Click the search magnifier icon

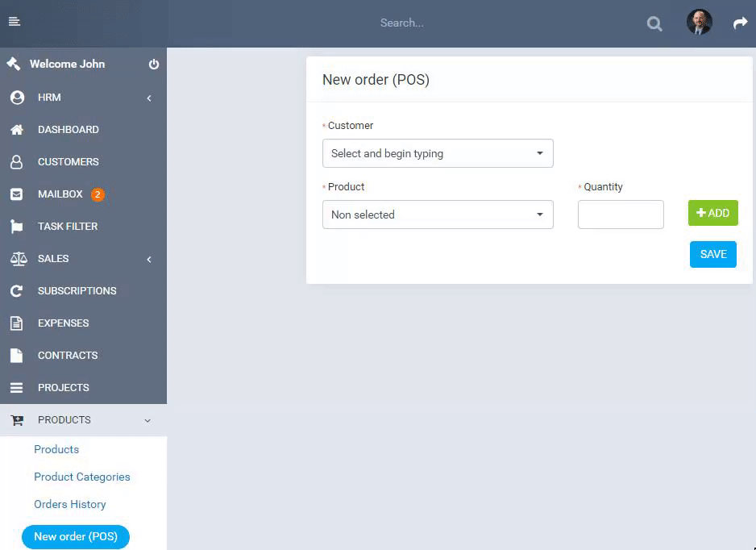654,23
